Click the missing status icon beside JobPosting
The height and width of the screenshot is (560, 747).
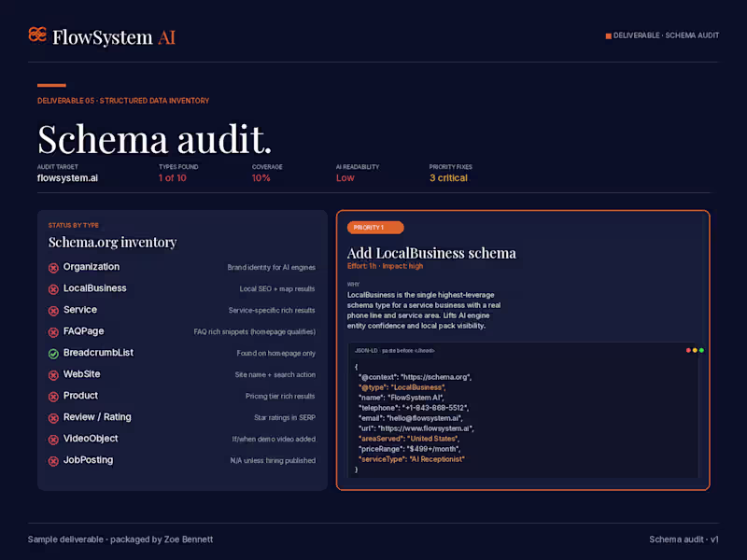(53, 461)
